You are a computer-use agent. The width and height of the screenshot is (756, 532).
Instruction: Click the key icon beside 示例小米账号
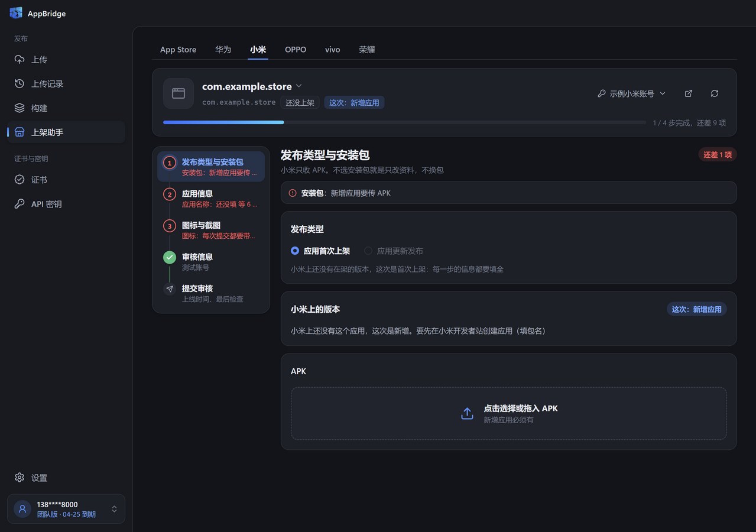[602, 93]
